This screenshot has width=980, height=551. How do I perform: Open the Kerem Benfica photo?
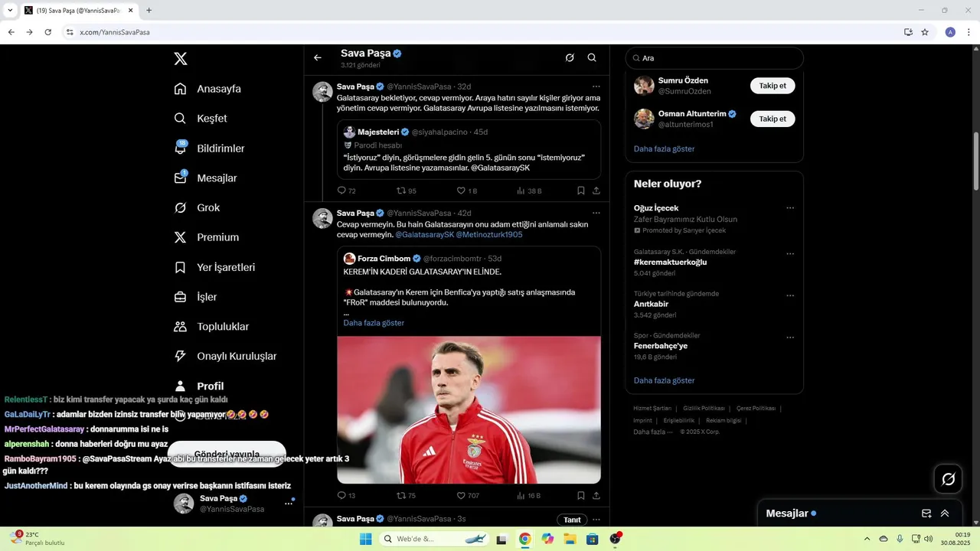(x=469, y=409)
